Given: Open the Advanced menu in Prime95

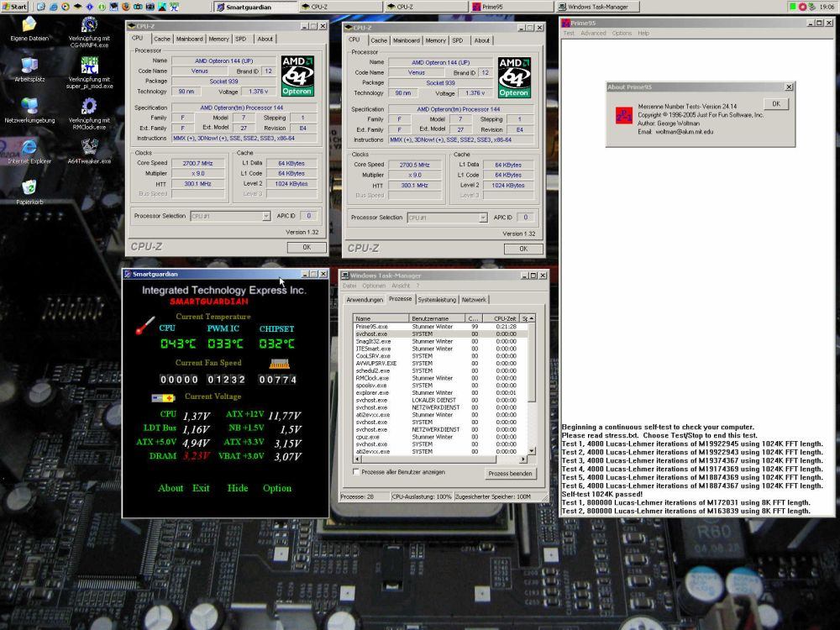Looking at the screenshot, I should pyautogui.click(x=593, y=34).
